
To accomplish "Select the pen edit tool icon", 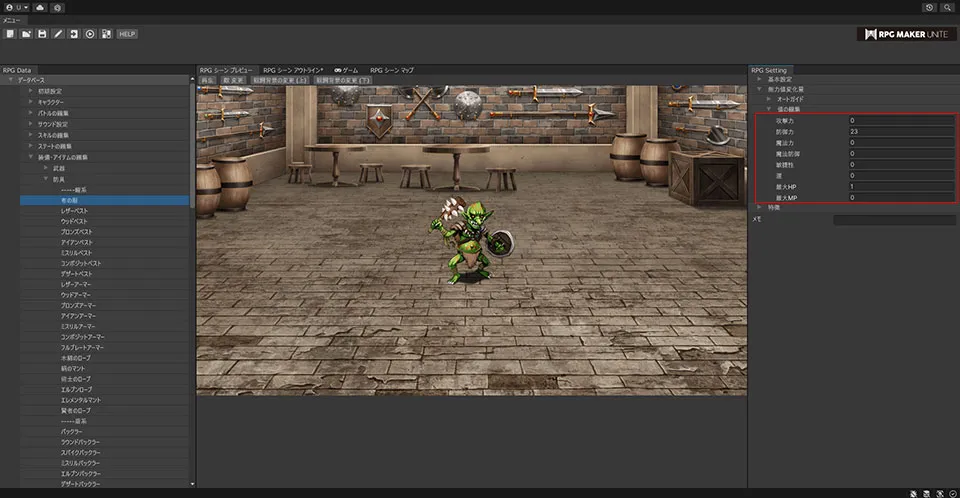I will (x=58, y=34).
